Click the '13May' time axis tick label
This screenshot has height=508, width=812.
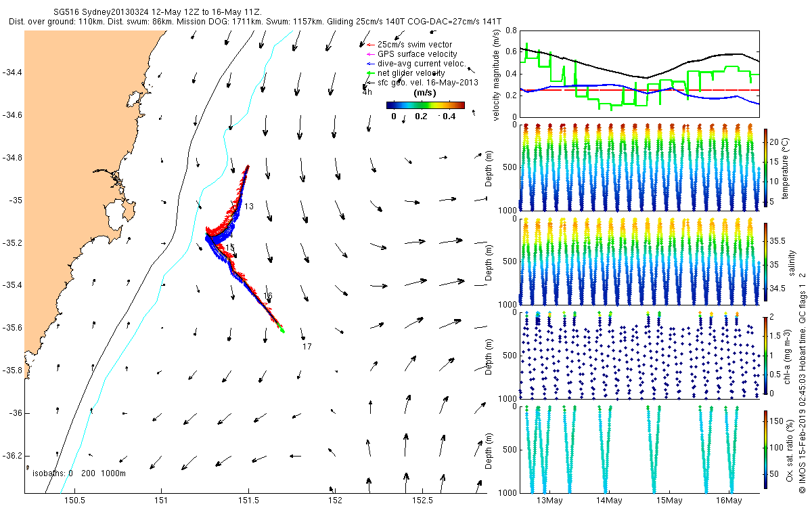[549, 501]
